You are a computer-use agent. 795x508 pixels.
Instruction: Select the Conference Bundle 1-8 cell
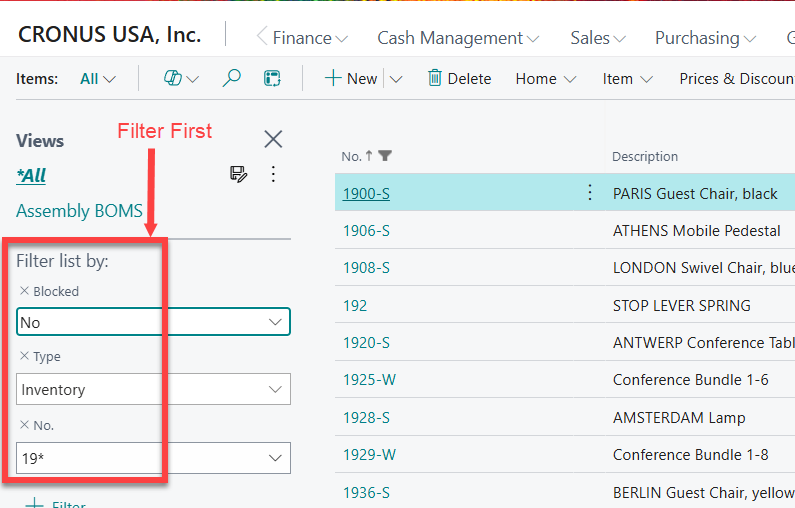click(691, 455)
